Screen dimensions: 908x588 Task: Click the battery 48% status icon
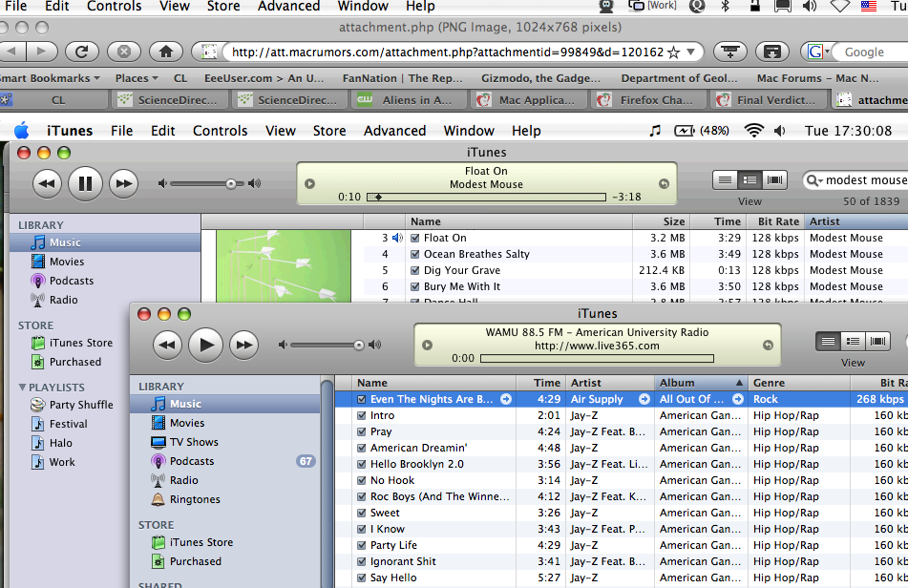(701, 131)
